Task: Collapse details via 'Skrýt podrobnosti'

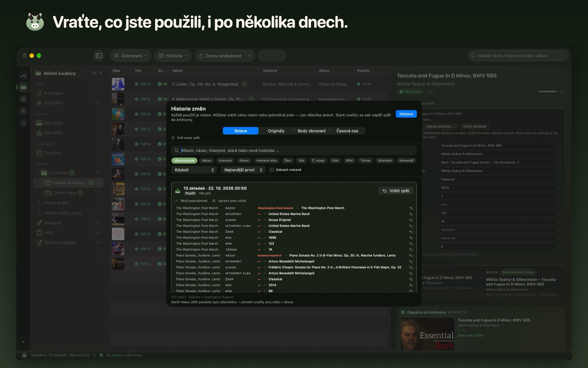Action: pyautogui.click(x=191, y=201)
